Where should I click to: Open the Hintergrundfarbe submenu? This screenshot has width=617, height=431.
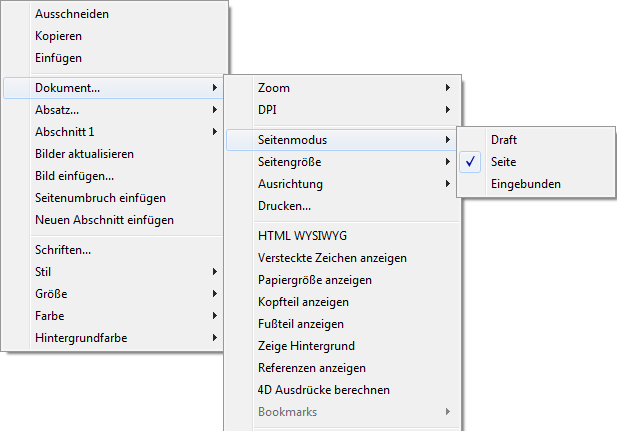point(81,338)
